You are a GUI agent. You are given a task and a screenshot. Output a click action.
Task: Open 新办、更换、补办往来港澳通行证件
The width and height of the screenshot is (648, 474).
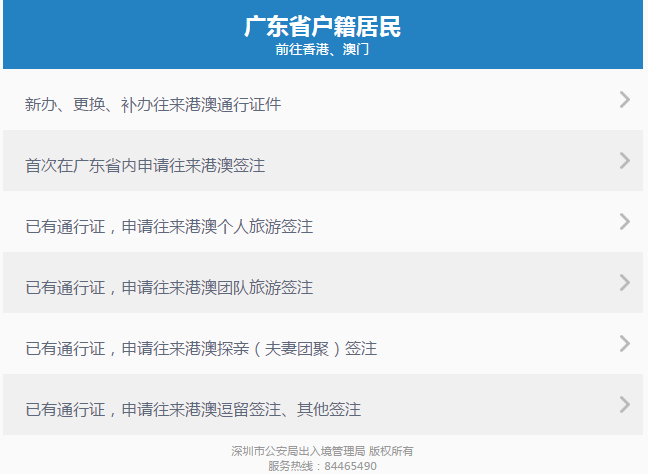click(x=153, y=105)
